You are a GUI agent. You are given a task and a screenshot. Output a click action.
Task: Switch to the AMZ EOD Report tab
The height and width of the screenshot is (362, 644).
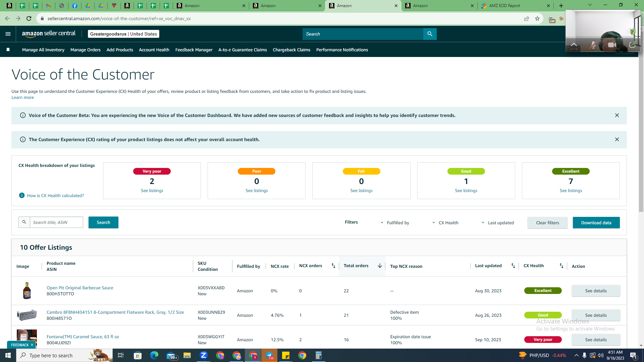[504, 6]
